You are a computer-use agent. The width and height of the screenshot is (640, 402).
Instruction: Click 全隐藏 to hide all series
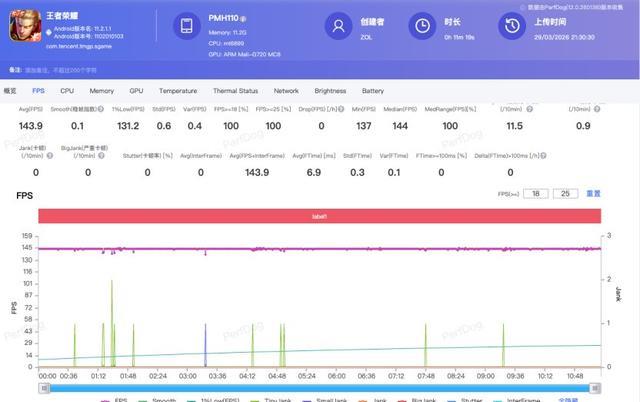click(x=569, y=399)
